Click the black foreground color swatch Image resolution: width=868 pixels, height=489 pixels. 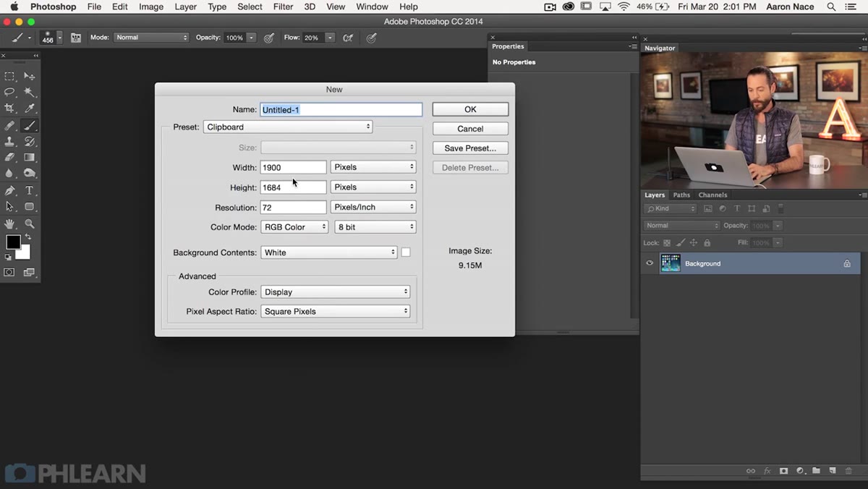pyautogui.click(x=13, y=243)
